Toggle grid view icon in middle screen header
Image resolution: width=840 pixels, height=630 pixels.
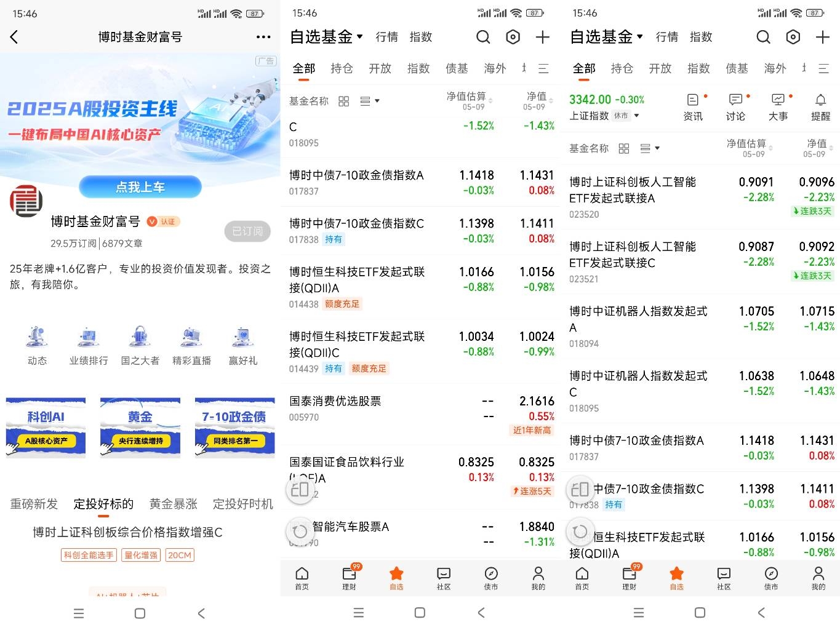tap(344, 101)
